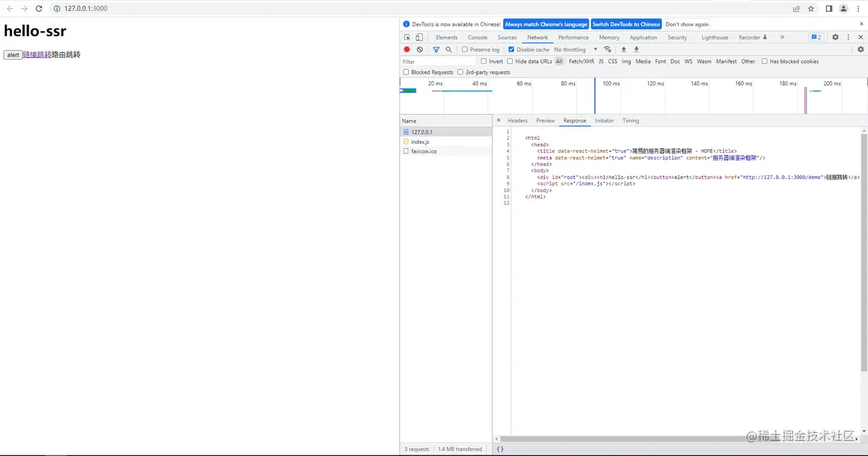Open the No throttling dropdown
This screenshot has width=868, height=456.
coord(576,50)
